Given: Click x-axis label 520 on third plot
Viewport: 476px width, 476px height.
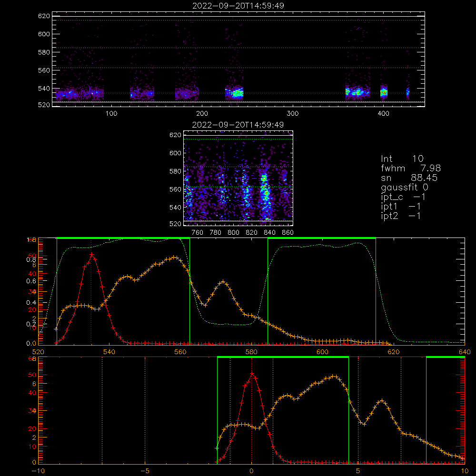Looking at the screenshot, I should [38, 352].
